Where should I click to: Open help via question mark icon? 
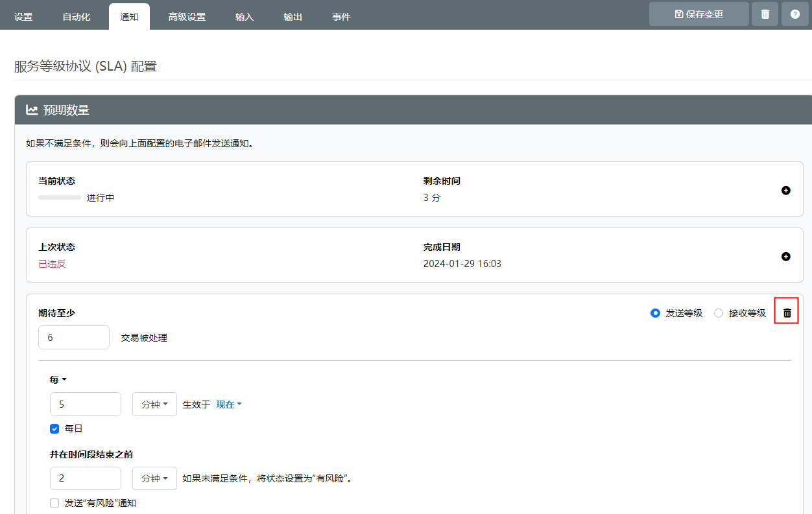pyautogui.click(x=794, y=14)
